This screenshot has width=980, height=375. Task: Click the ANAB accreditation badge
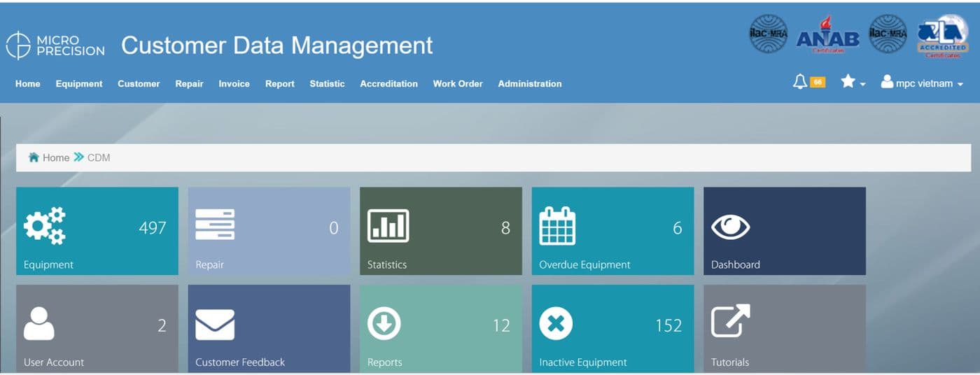click(828, 35)
